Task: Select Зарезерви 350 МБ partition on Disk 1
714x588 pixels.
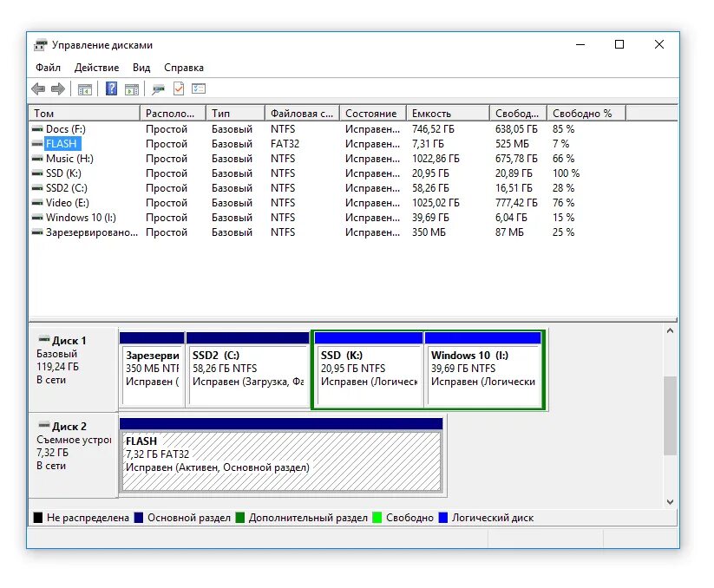Action: [152, 369]
